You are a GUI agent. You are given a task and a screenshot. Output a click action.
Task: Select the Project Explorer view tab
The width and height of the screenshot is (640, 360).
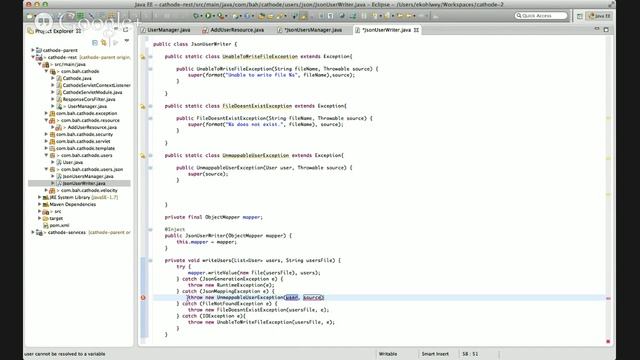tap(54, 31)
